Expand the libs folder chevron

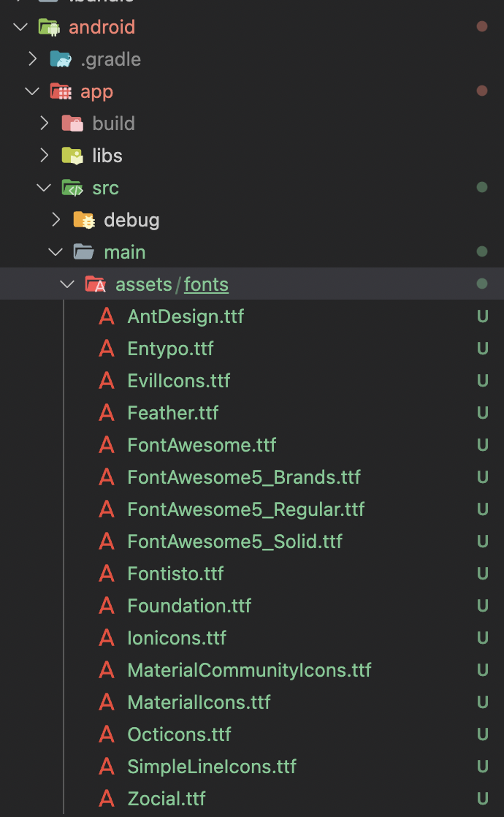click(45, 155)
